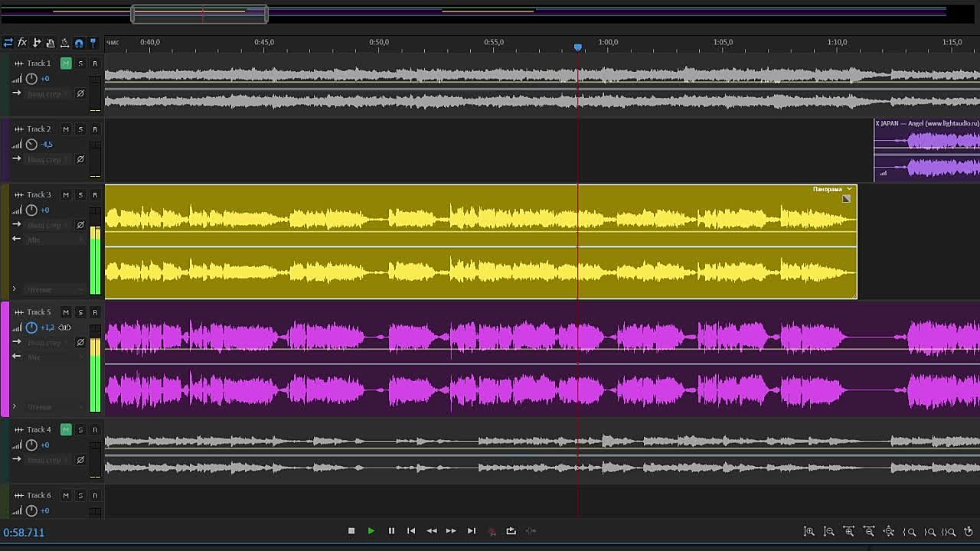Viewport: 980px width, 551px height.
Task: Click Track 5 volume knob
Action: 31,328
